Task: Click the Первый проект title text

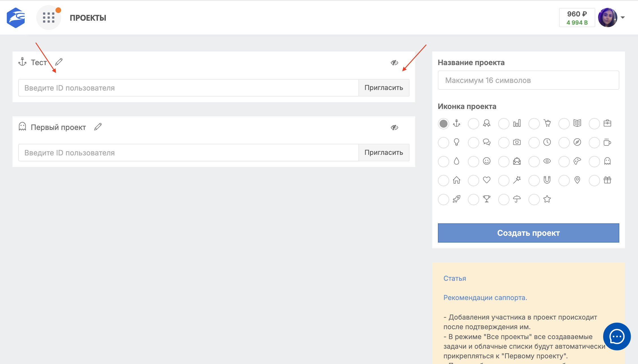Action: [x=58, y=127]
